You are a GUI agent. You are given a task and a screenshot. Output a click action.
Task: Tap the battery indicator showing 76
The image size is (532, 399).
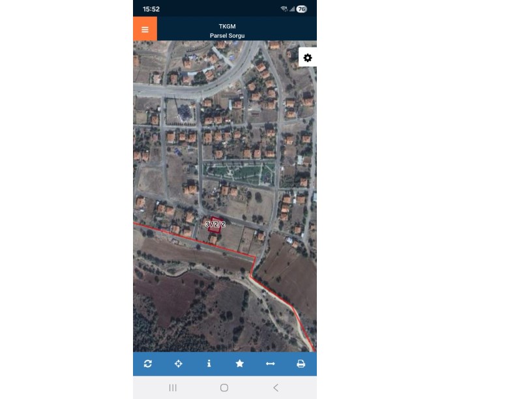pos(301,9)
